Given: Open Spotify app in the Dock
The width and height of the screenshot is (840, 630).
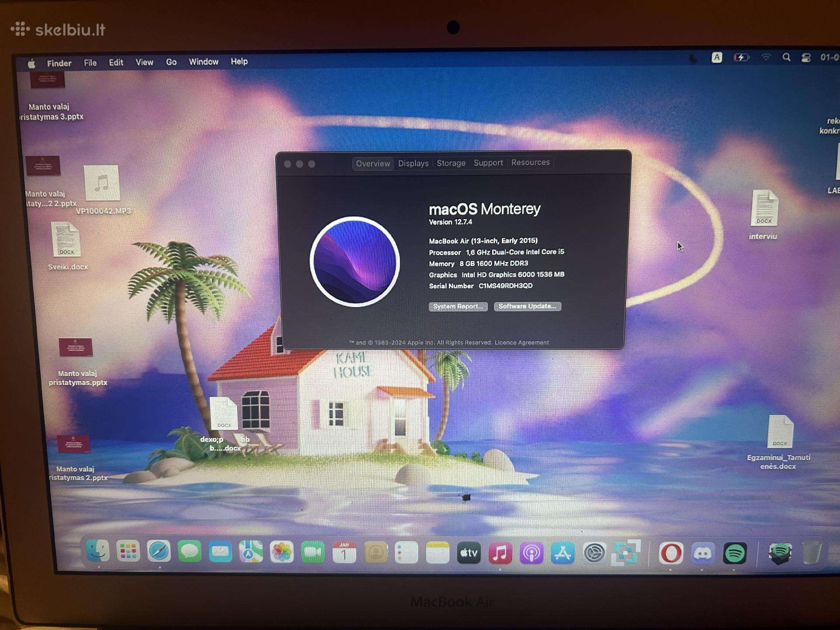Looking at the screenshot, I should 735,554.
